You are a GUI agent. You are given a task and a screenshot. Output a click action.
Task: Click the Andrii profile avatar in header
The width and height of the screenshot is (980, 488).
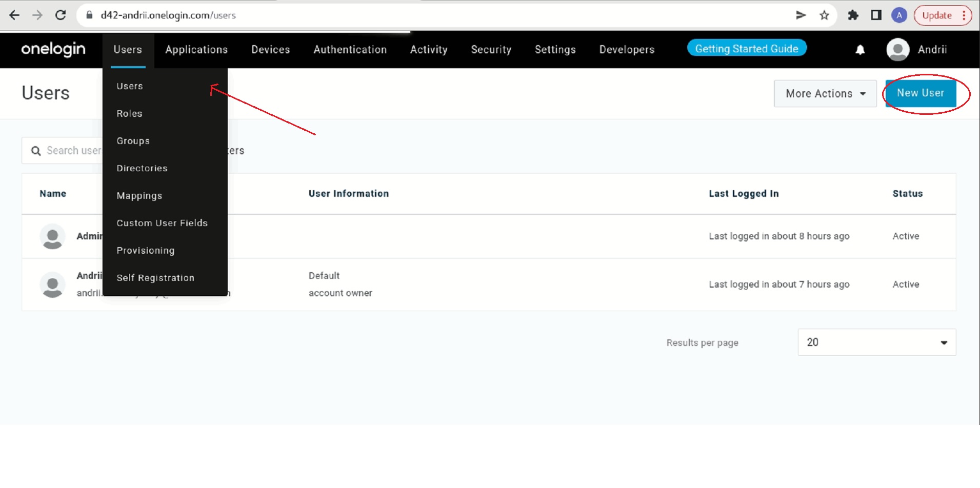(x=897, y=50)
